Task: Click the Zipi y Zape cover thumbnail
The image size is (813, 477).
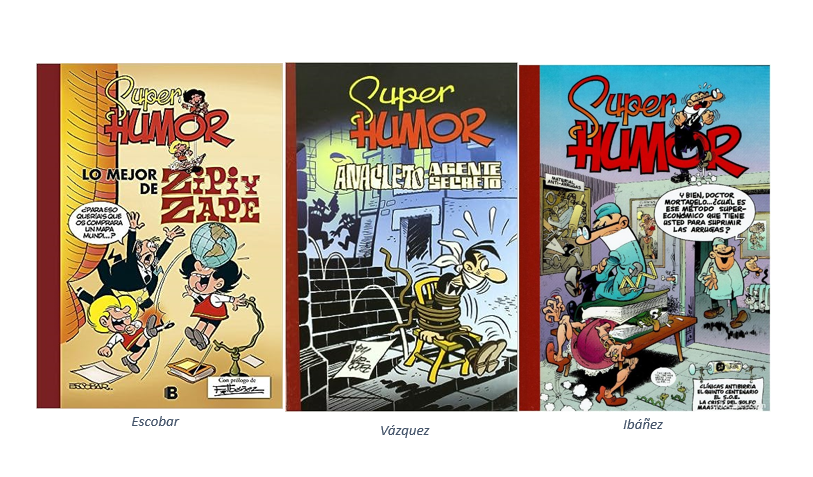Action: coord(160,236)
